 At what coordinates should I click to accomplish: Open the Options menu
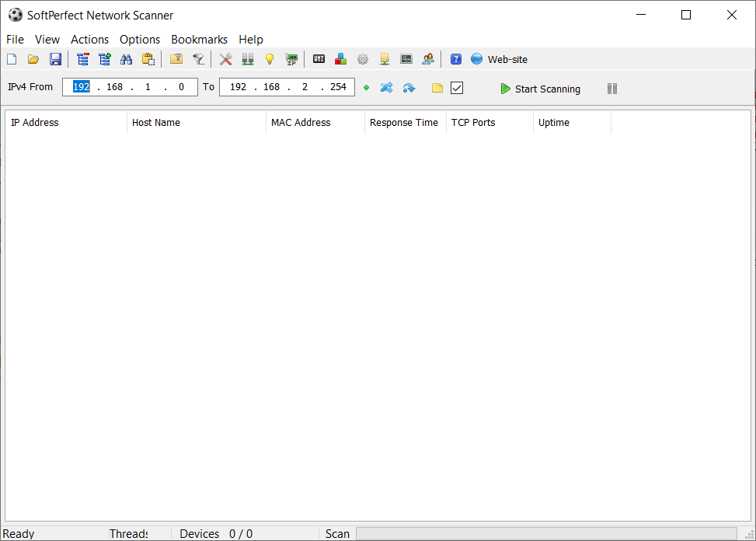140,40
